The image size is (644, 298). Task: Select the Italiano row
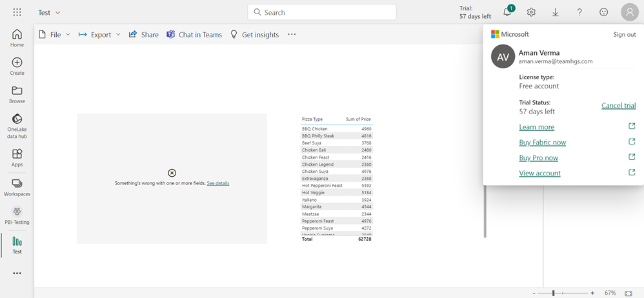(x=337, y=199)
